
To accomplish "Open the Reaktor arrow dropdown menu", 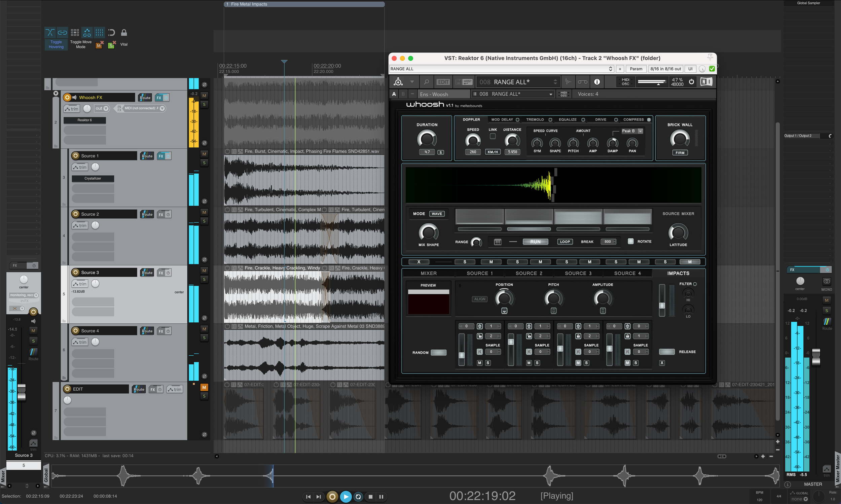I will [x=412, y=82].
